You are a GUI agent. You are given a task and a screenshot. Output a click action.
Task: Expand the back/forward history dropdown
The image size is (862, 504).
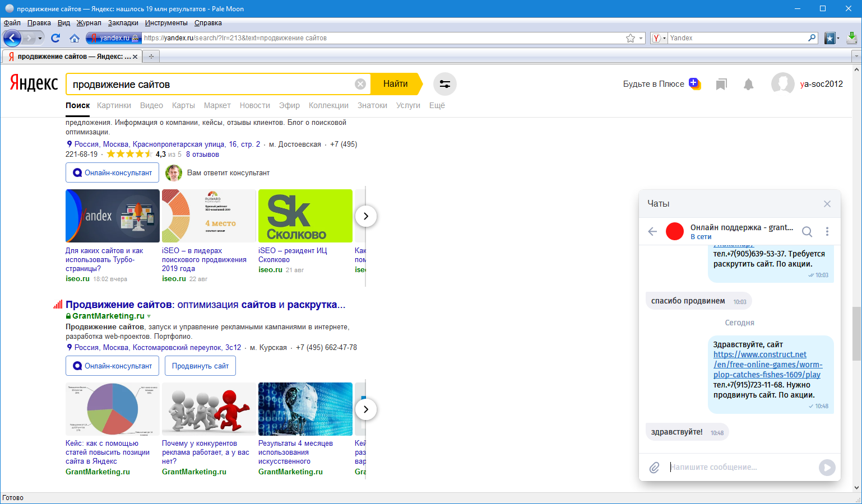[40, 38]
